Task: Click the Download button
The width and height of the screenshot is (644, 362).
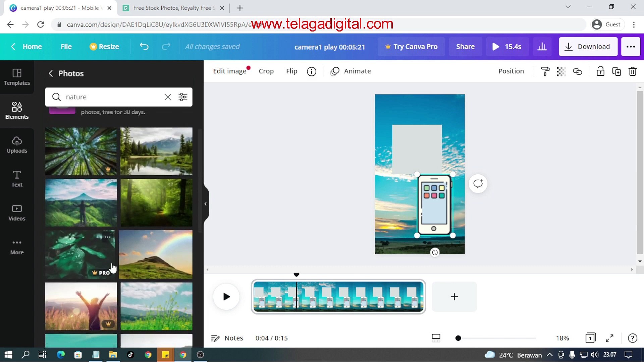Action: (x=588, y=47)
